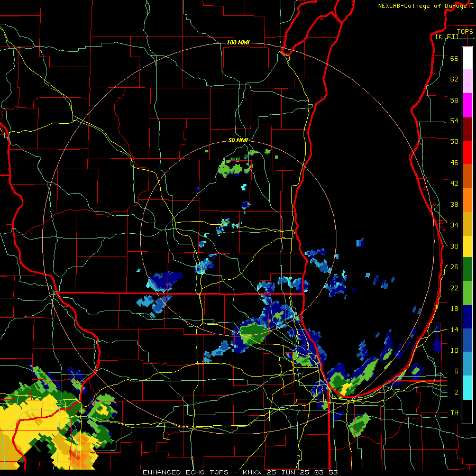Click the 'K FT' units label
Screen dimensions: 476x476
click(447, 36)
